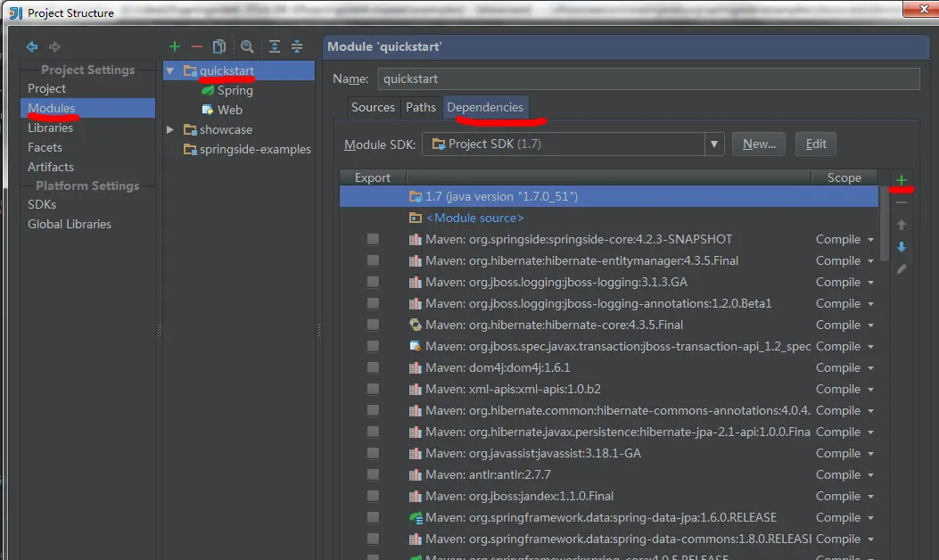This screenshot has width=939, height=560.
Task: Go forward with the right navigation arrow
Action: tap(54, 46)
